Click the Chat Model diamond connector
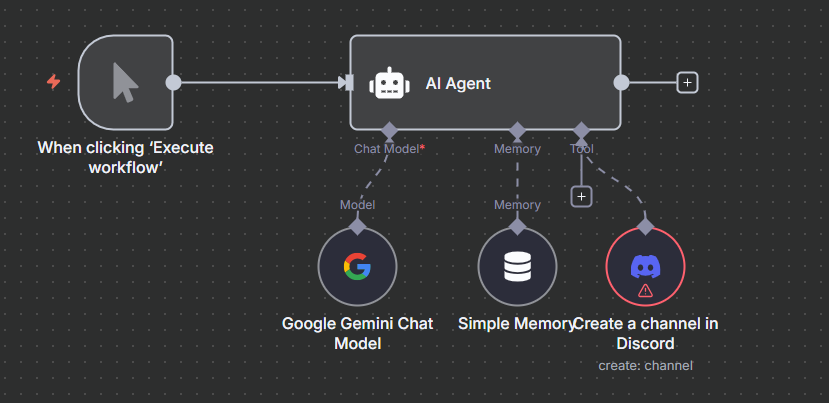This screenshot has width=829, height=403. point(390,130)
